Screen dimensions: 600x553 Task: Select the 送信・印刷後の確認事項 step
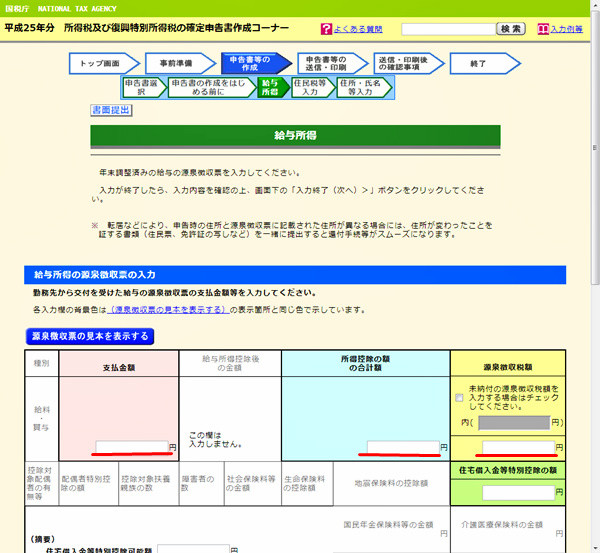409,64
